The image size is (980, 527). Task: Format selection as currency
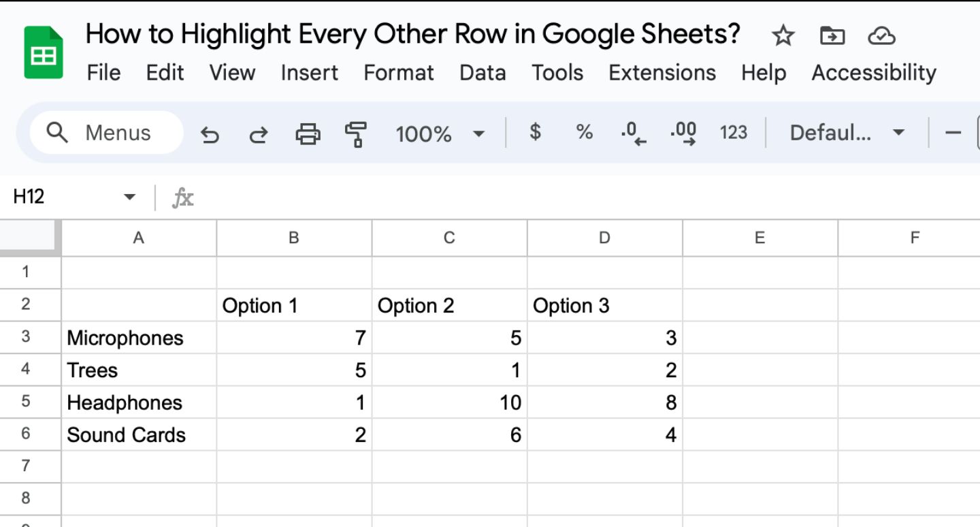click(x=536, y=133)
